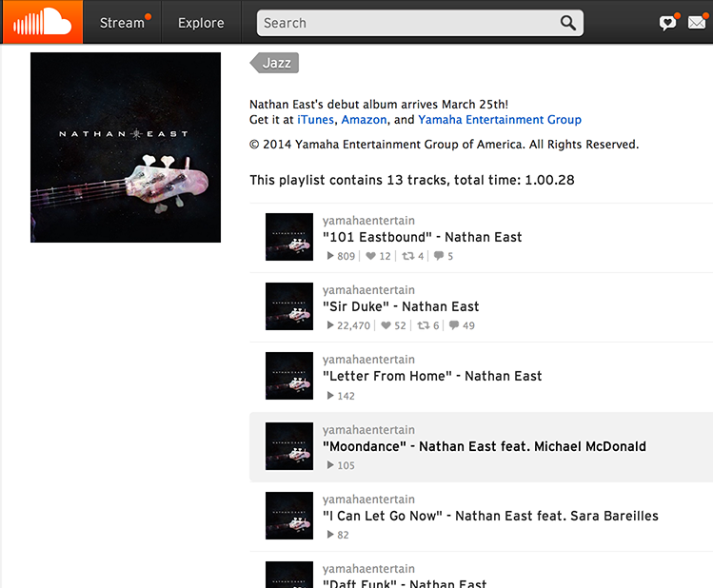Click the "Letter From Home" track thumbnail

[x=289, y=376]
